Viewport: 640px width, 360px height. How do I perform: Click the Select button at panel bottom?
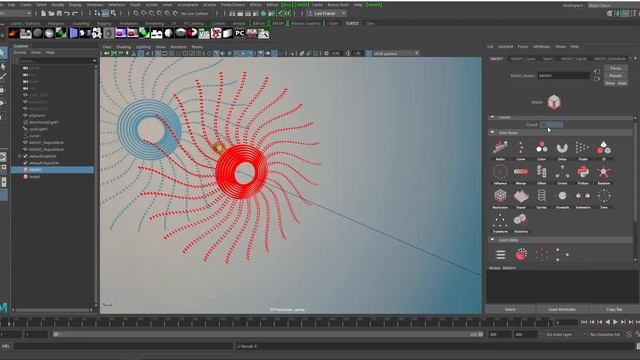[x=510, y=309]
